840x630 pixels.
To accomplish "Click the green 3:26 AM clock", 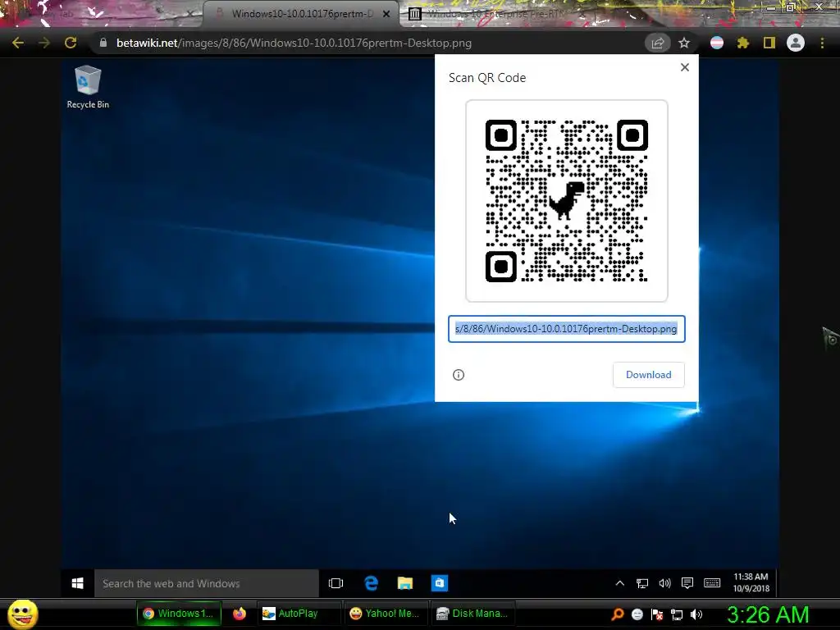I will [768, 614].
